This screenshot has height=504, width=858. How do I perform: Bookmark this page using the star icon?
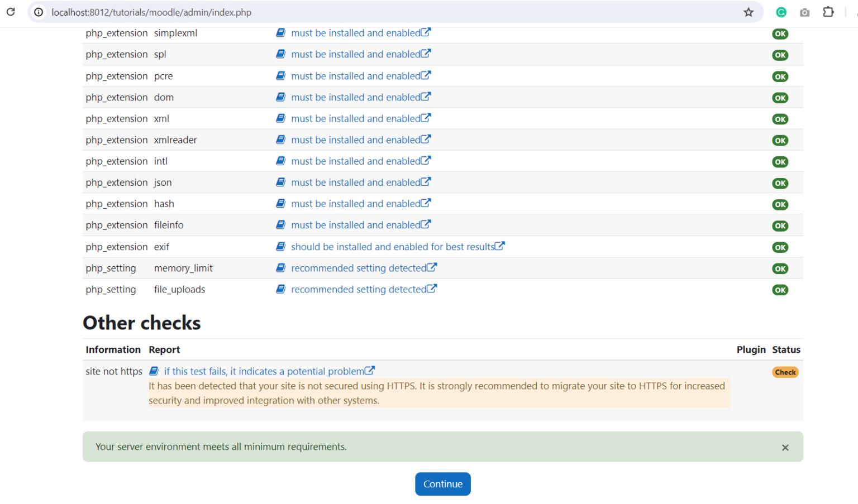(x=749, y=12)
